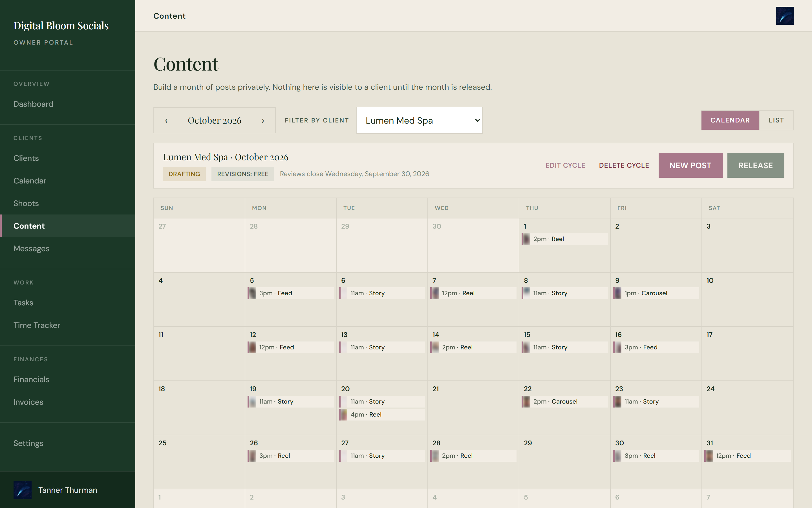This screenshot has height=508, width=812.
Task: Open the October 5 3pm Feed post
Action: (x=291, y=293)
